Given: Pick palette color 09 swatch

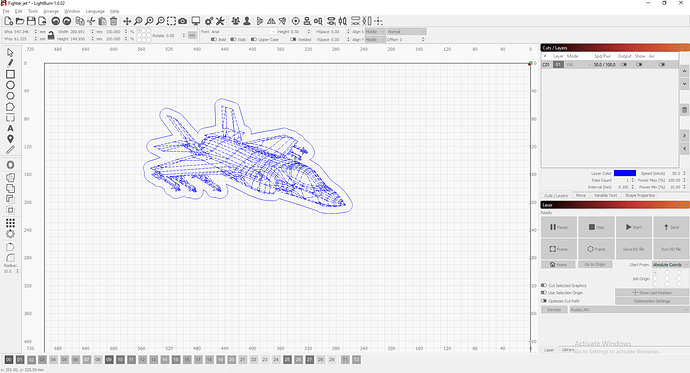Looking at the screenshot, I should pyautogui.click(x=109, y=360).
